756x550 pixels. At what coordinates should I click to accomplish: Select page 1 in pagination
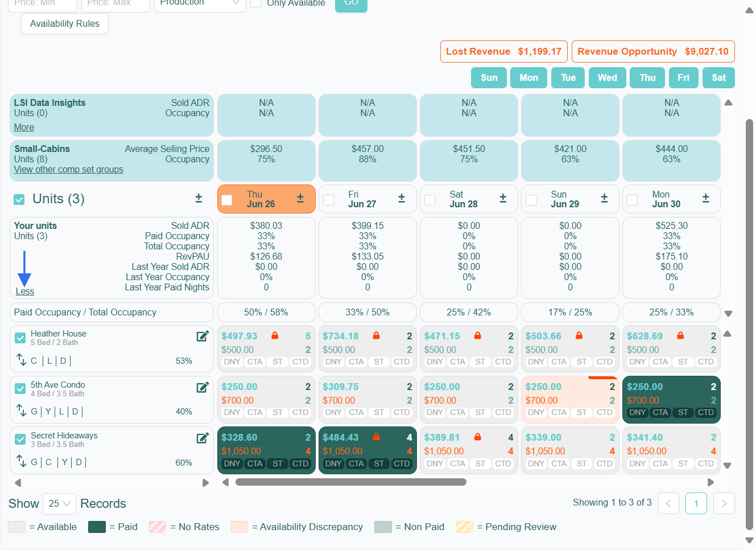[x=696, y=503]
